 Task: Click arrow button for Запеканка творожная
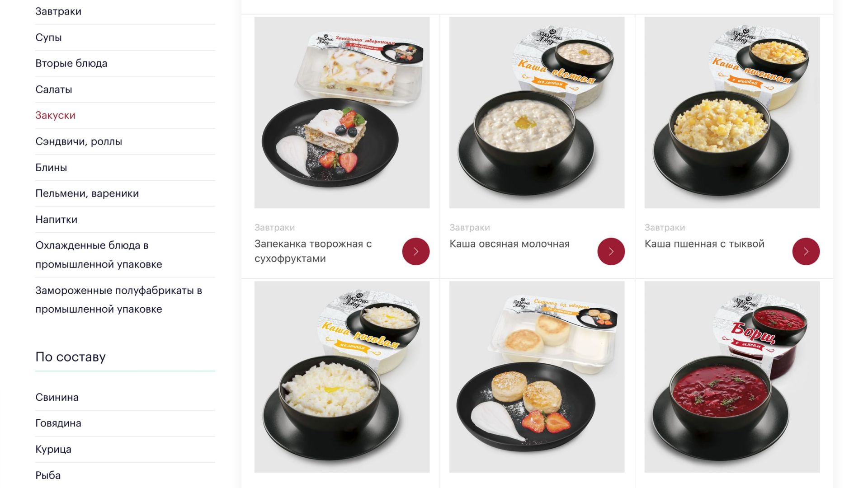click(415, 251)
